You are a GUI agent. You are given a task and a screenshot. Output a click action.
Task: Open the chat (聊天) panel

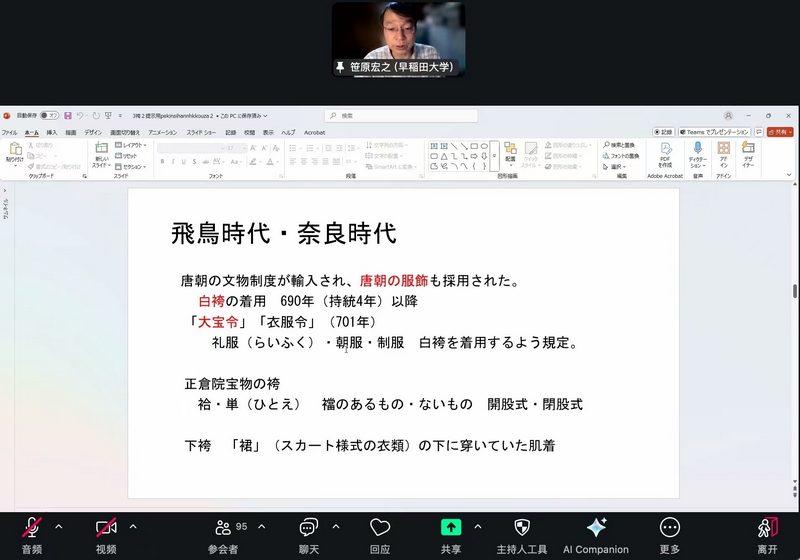tap(309, 530)
